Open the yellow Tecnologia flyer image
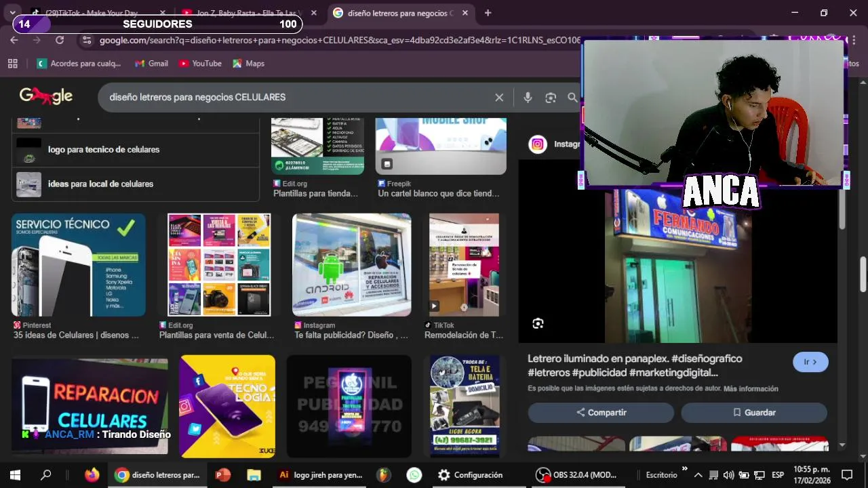 [227, 406]
